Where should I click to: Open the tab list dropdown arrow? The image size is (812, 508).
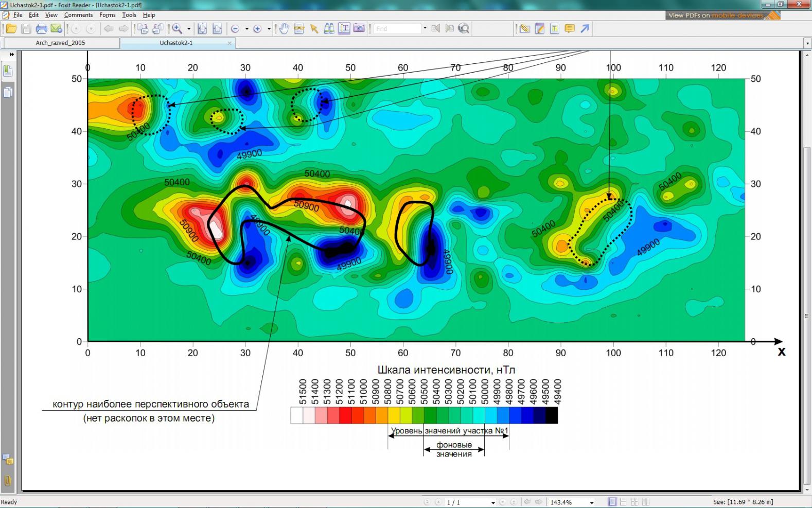tap(807, 43)
